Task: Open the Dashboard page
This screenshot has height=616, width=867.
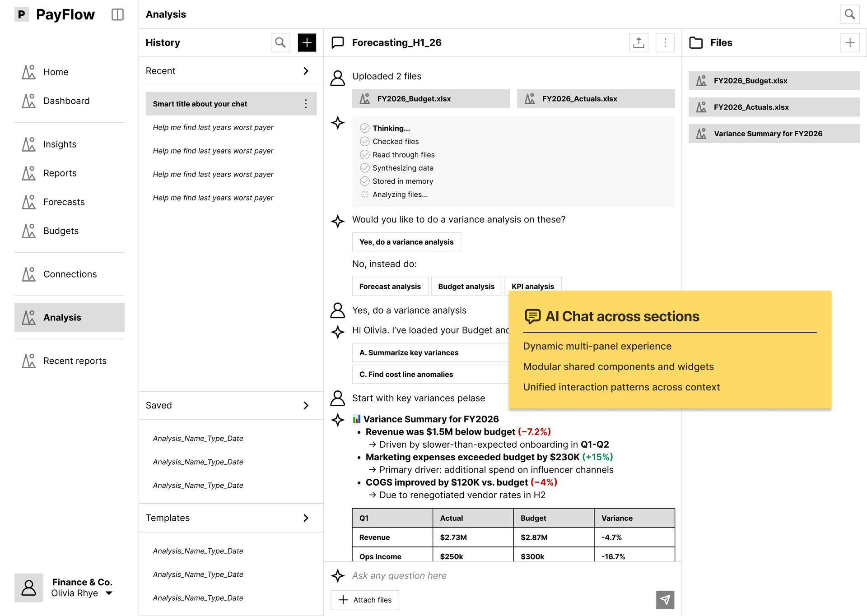Action: click(x=70, y=101)
